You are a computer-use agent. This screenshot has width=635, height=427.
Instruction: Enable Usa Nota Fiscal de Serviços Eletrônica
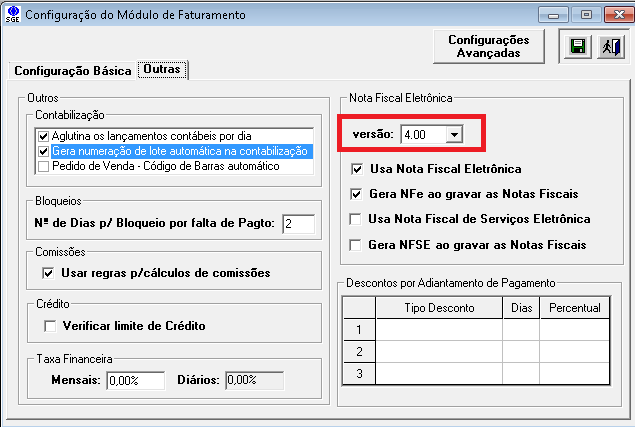click(357, 219)
